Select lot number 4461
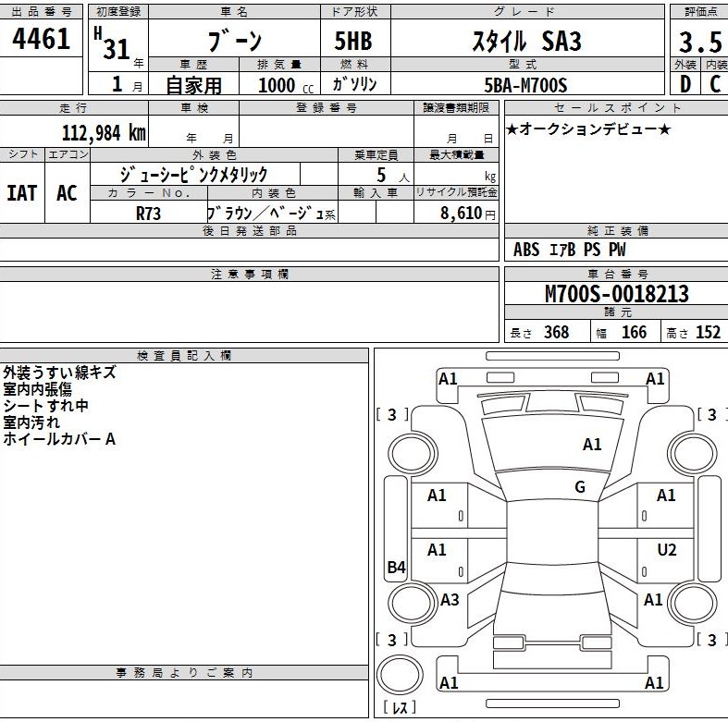The width and height of the screenshot is (728, 722). coord(41,39)
